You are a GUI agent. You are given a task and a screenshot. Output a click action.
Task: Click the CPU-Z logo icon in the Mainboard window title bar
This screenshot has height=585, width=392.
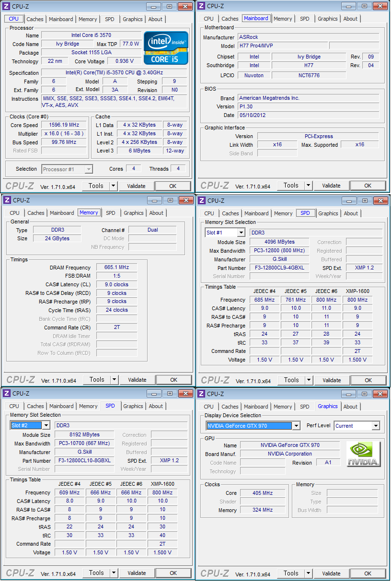(x=202, y=6)
